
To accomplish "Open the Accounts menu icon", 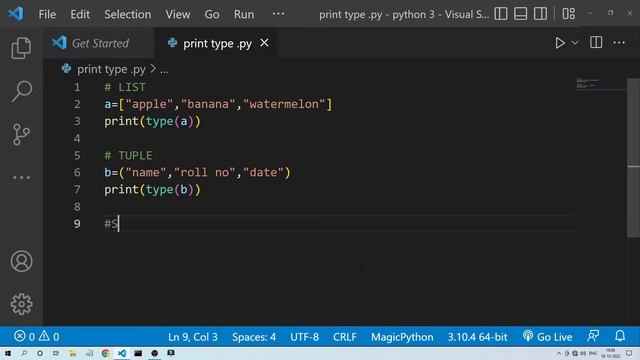I will tap(21, 261).
